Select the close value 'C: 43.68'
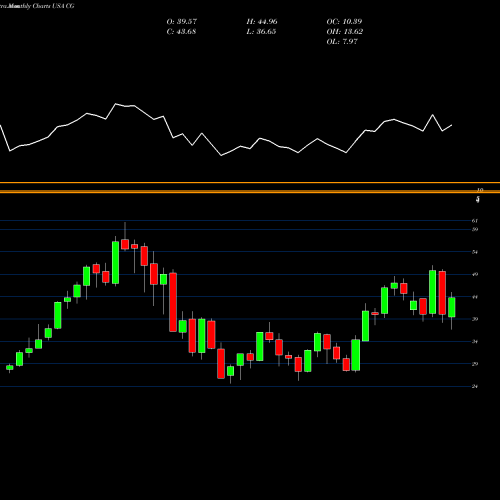 click(181, 32)
